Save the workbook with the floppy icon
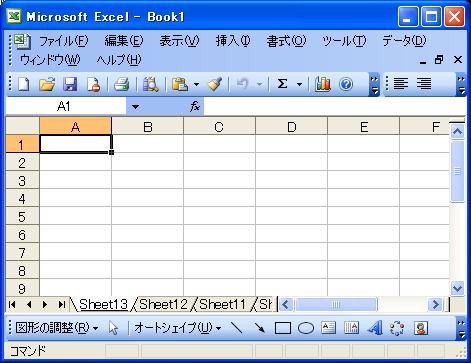Screen dimensions: 471x363 click(x=70, y=84)
